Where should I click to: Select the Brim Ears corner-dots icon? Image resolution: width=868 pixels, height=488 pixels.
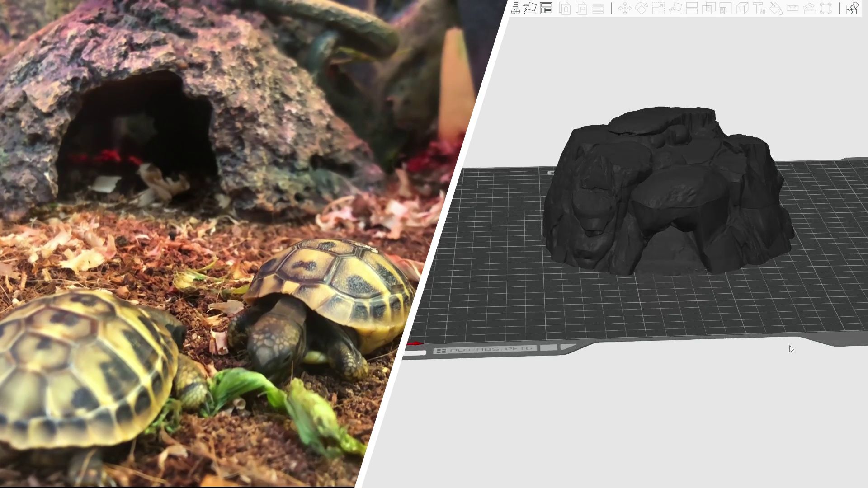click(826, 8)
